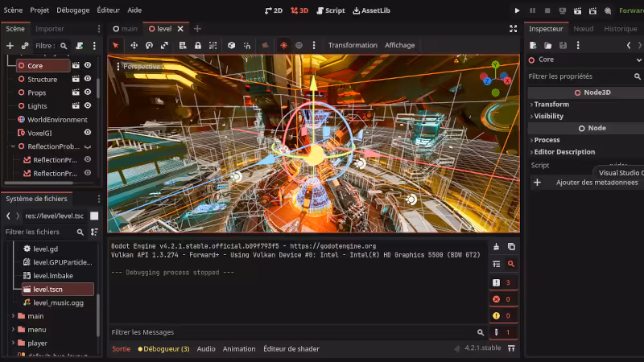Toggle visibility of Props node
644x362 pixels.
point(88,93)
